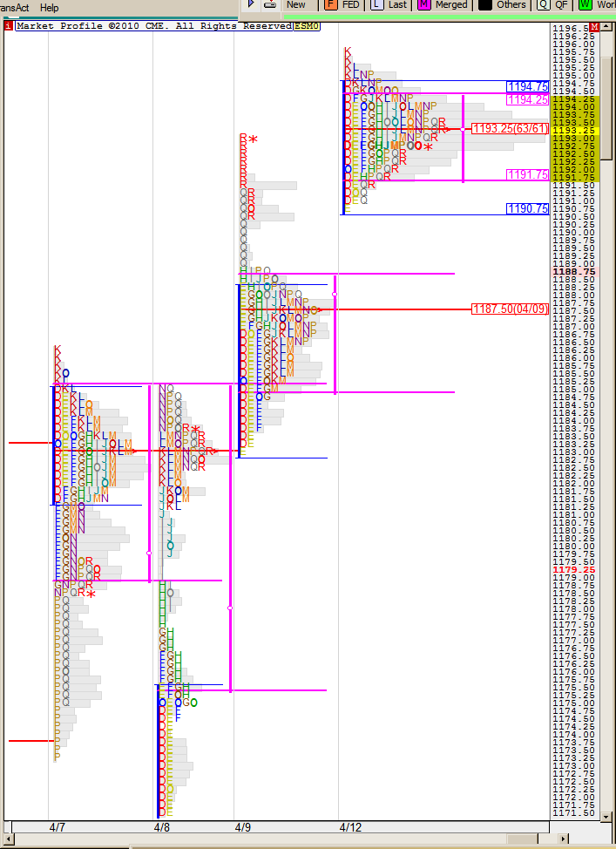
Task: Click the ESM0 symbol label
Action: click(307, 26)
